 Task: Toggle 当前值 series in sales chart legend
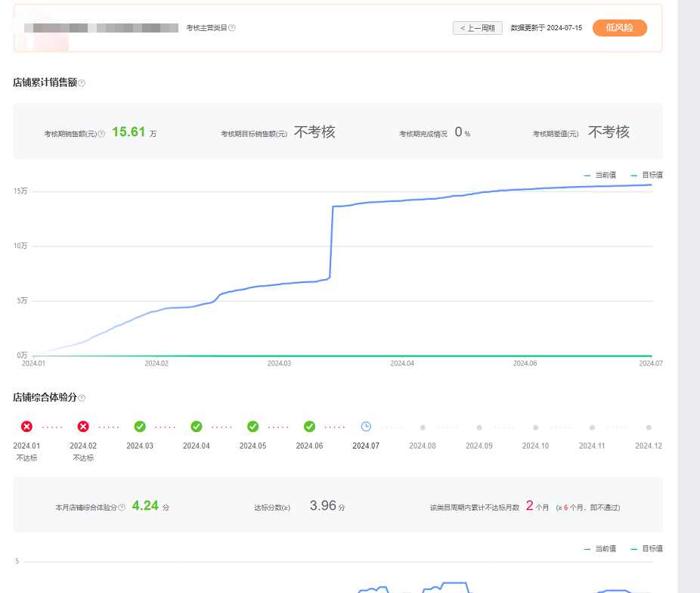(x=600, y=175)
